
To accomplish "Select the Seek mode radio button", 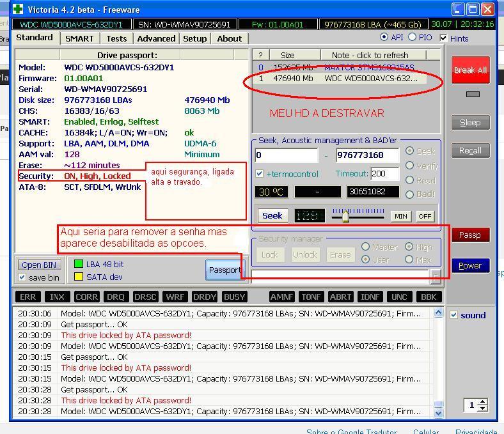I will click(409, 151).
